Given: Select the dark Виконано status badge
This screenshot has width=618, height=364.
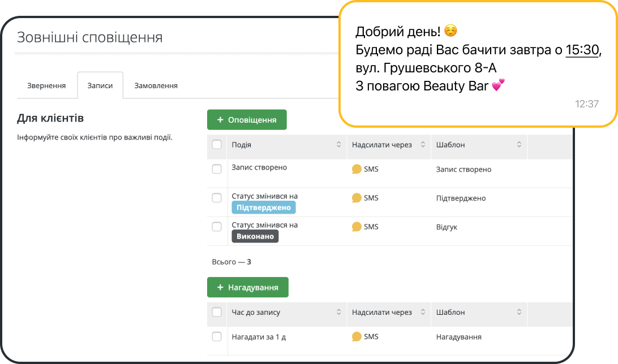Looking at the screenshot, I should 255,236.
